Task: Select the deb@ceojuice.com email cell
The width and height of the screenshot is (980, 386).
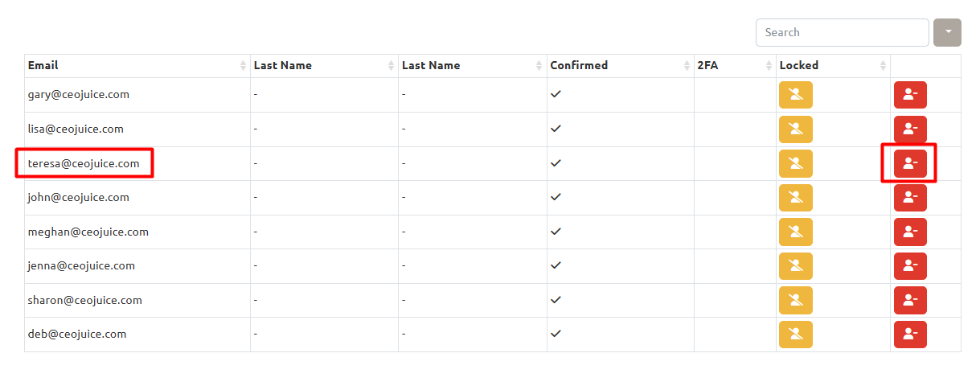Action: (77, 335)
